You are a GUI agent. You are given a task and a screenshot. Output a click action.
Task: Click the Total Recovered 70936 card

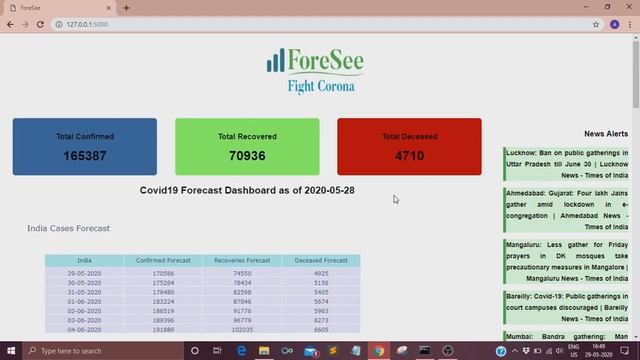(x=247, y=147)
